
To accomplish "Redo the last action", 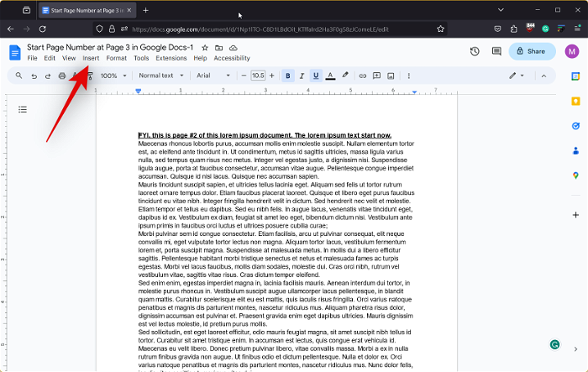I will tap(48, 76).
